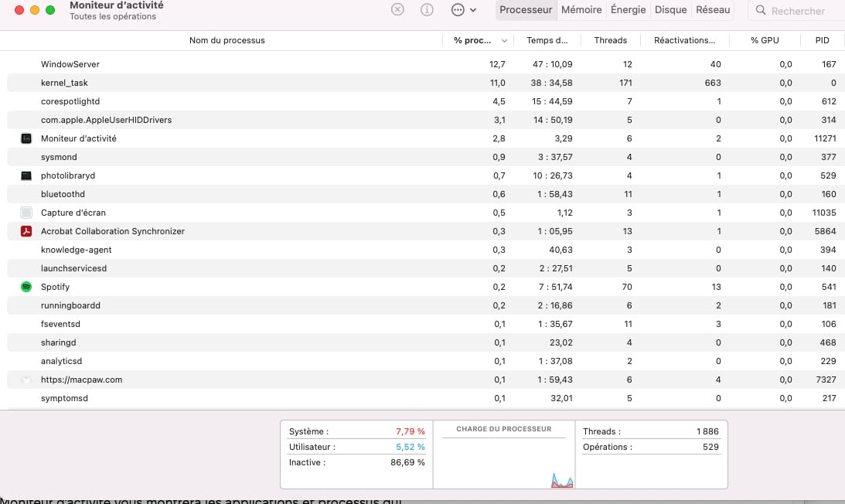845x504 pixels.
Task: Select the Capture d'écran process name
Action: [73, 213]
